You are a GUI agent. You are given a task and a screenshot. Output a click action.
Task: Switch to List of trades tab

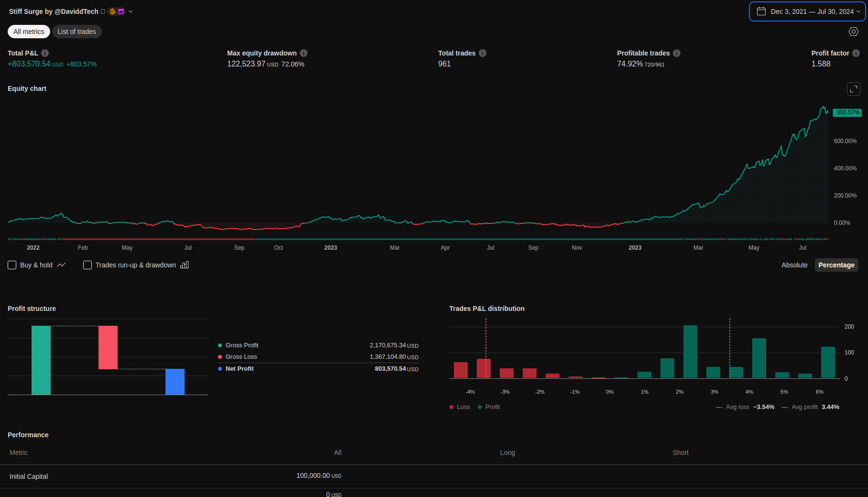77,32
